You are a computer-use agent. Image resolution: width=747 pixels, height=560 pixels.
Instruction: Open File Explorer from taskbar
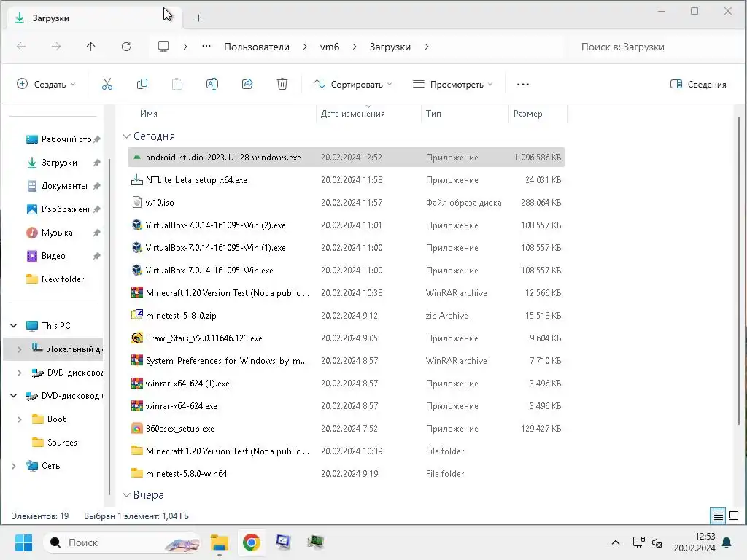[x=220, y=542]
